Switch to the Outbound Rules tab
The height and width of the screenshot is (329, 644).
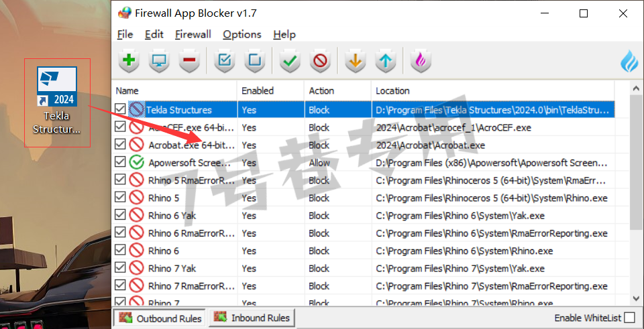click(160, 318)
